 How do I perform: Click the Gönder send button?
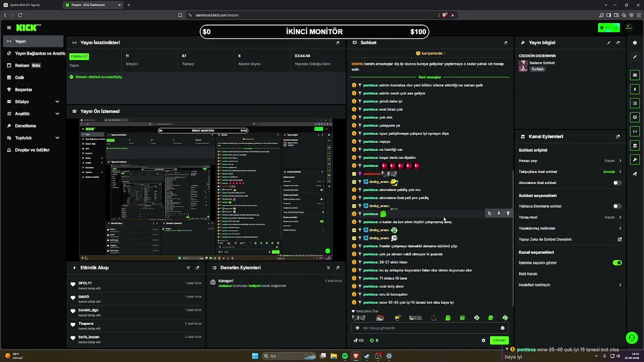pyautogui.click(x=499, y=340)
